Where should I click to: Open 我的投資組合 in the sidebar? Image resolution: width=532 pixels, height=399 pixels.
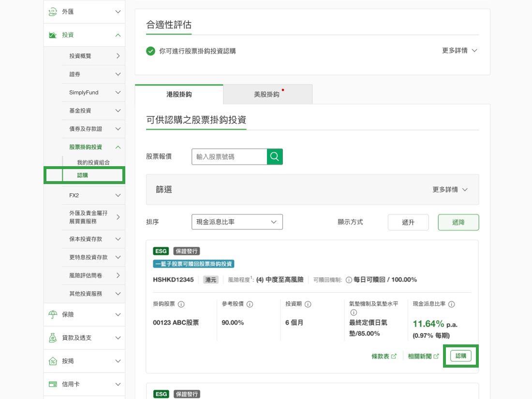pos(93,162)
